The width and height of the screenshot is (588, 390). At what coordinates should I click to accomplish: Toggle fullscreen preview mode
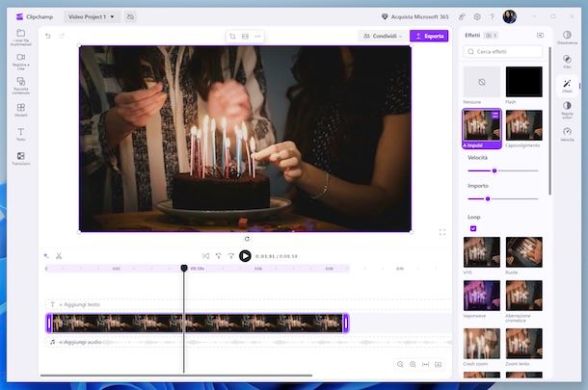coord(441,232)
